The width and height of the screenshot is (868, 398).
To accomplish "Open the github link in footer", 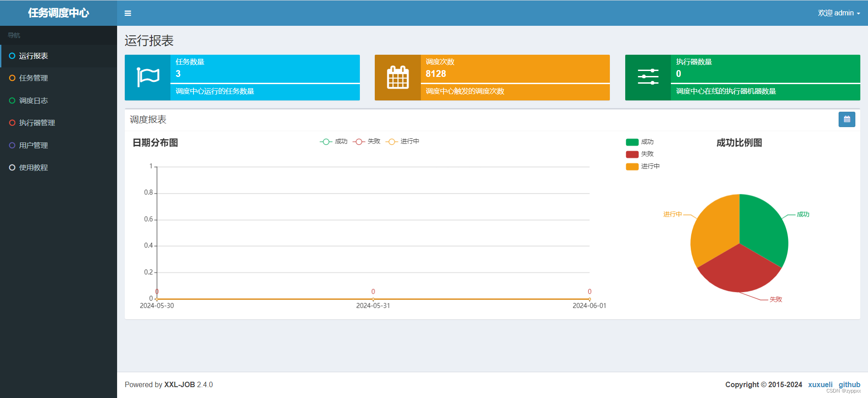I will tap(849, 384).
